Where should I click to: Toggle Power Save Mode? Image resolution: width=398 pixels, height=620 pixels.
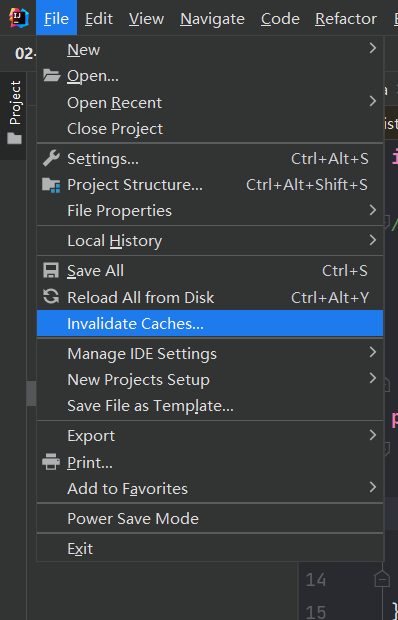tap(210, 518)
